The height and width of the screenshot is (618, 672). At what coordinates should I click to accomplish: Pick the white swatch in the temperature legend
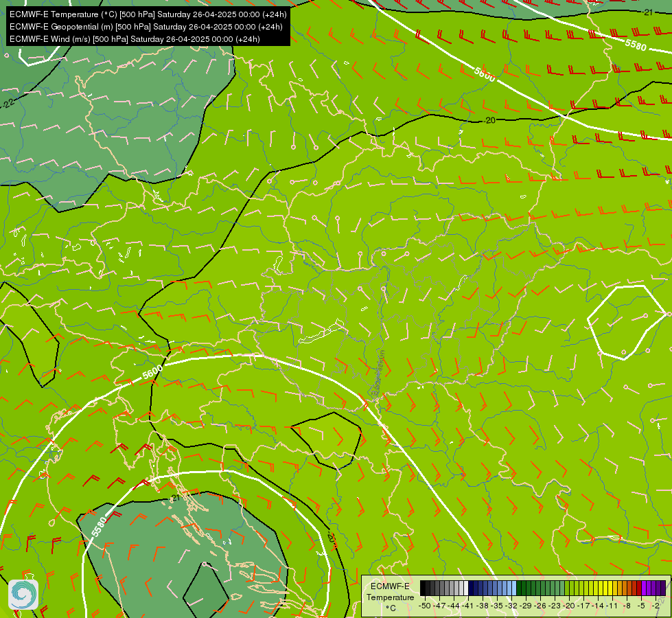466,588
